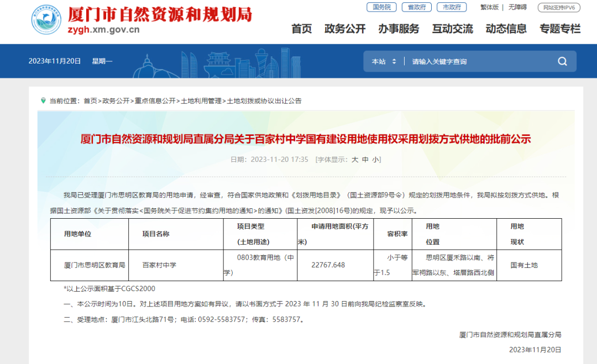
Task: Click the 星期一 weekday text
Action: (102, 61)
